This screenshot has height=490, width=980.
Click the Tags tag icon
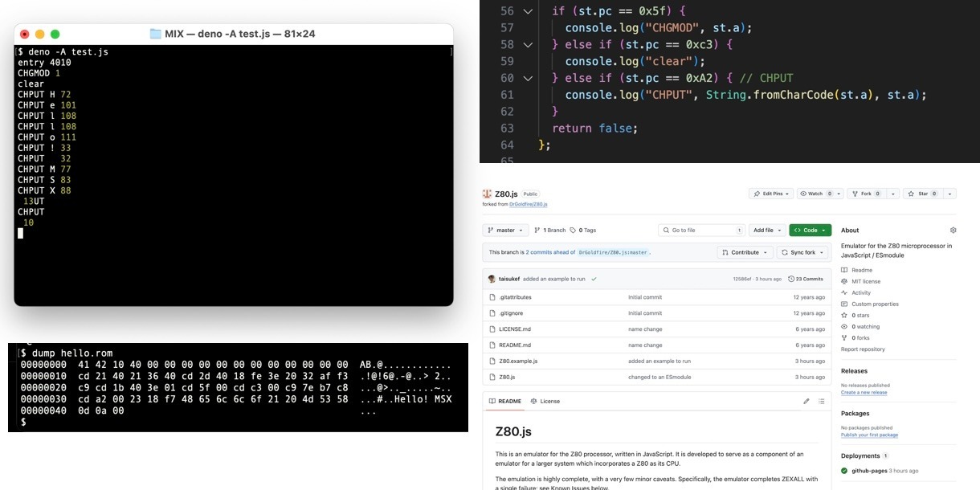[573, 230]
